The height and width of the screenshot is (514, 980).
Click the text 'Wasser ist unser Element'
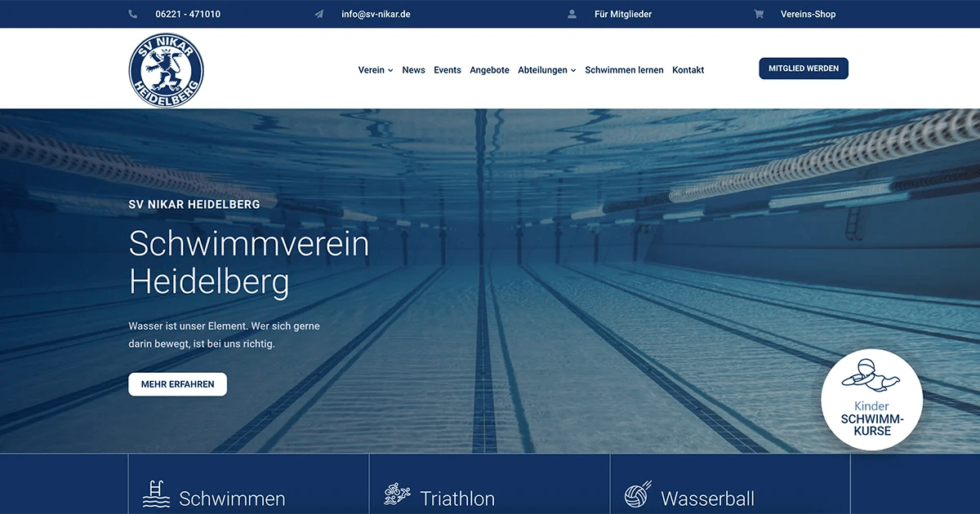(x=188, y=326)
